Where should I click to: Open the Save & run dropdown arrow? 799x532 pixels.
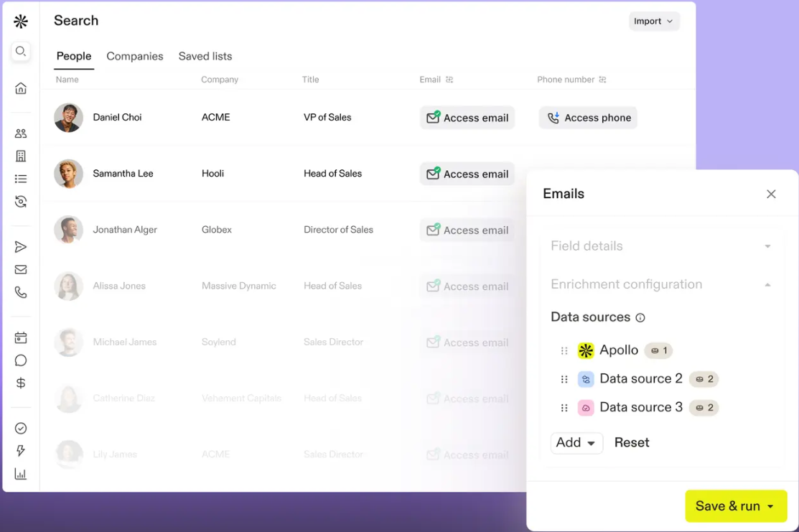point(770,507)
